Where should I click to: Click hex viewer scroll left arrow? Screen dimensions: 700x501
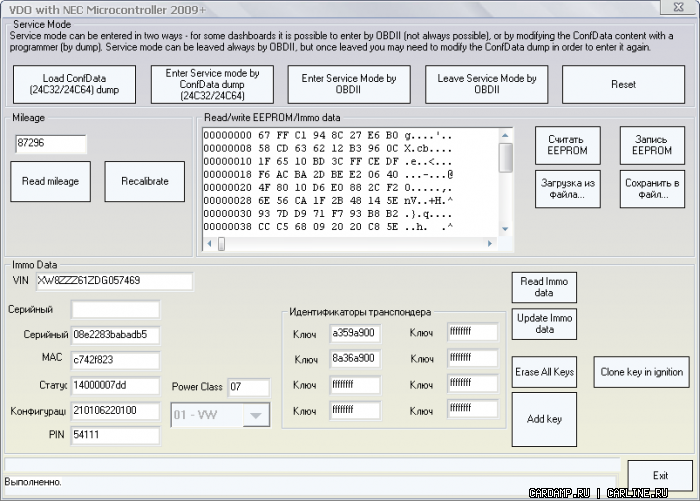(209, 243)
